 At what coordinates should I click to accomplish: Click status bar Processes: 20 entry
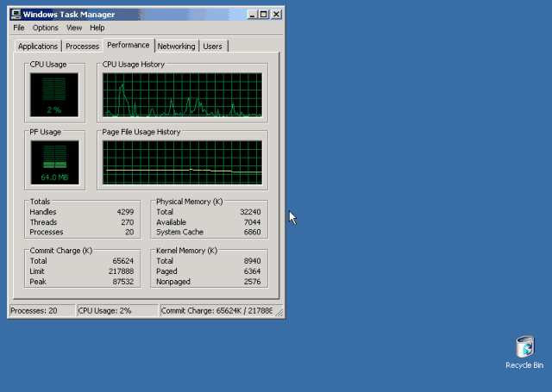[42, 311]
